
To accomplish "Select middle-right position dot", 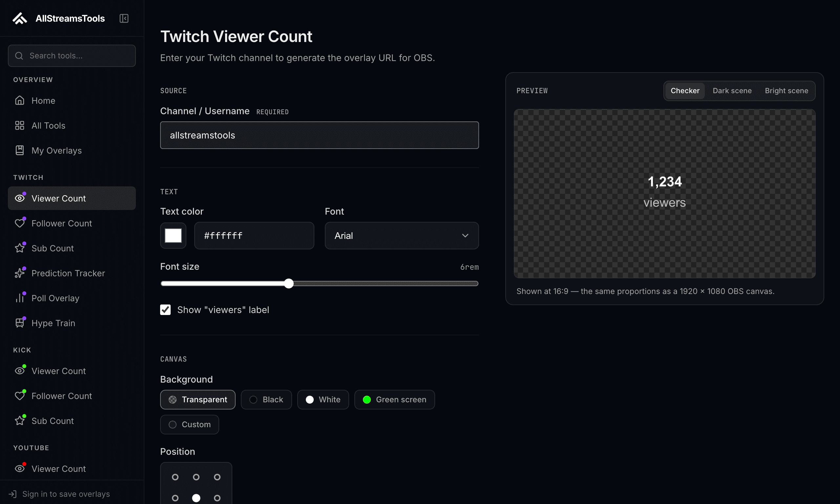I will (x=217, y=498).
